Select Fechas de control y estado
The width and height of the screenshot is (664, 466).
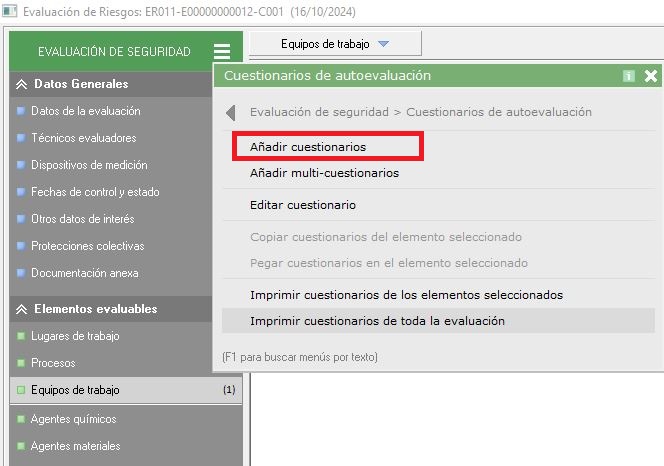click(x=95, y=192)
